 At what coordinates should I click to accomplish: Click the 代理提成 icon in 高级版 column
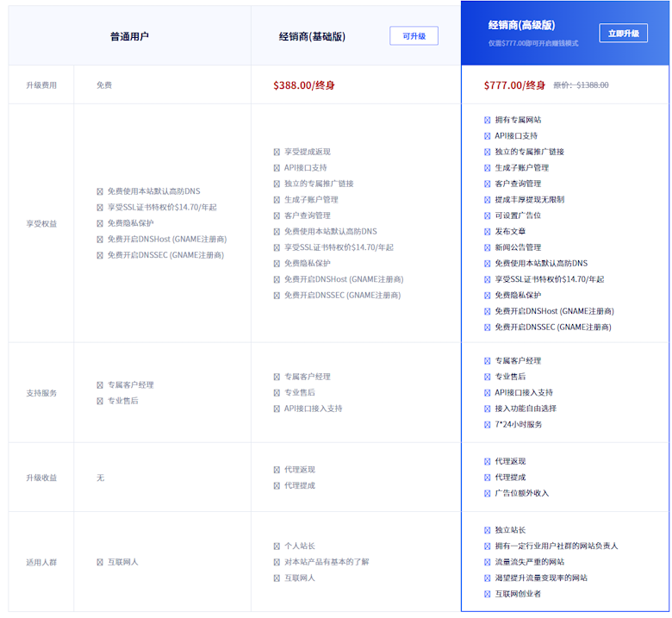(487, 478)
